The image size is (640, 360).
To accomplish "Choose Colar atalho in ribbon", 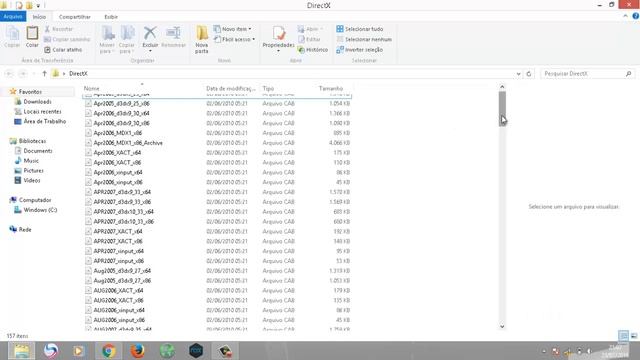I will click(x=63, y=49).
